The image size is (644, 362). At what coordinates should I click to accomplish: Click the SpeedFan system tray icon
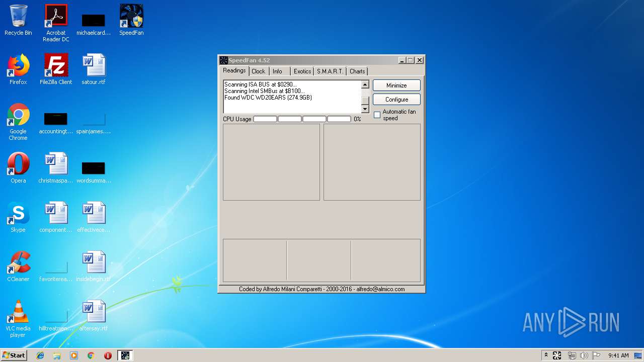tap(557, 355)
